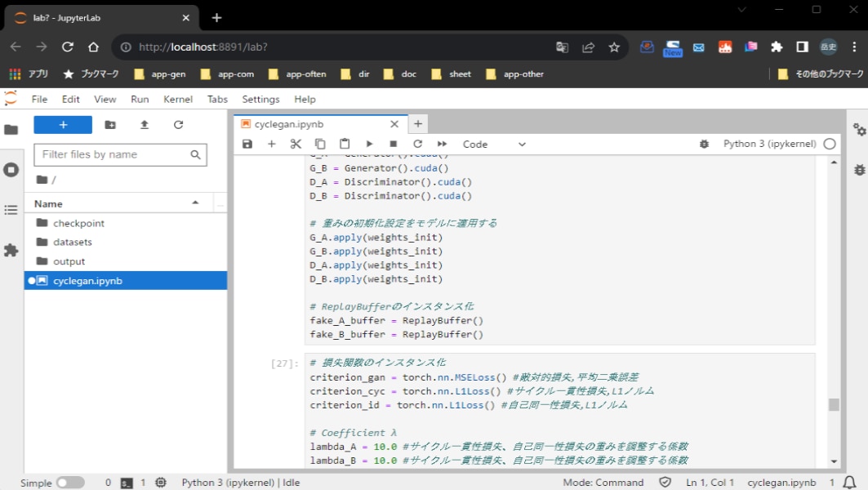This screenshot has width=868, height=490.
Task: Toggle the Simple interface mode switch
Action: [70, 483]
